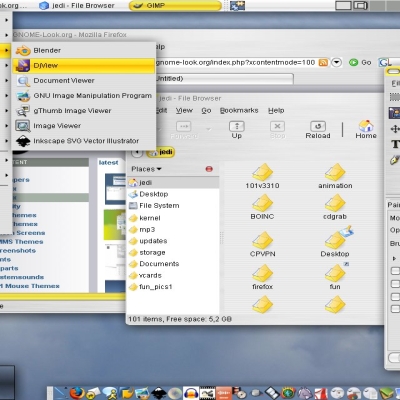Go to Home folder via toolbar
Screen dimensions: 400x400
(x=366, y=130)
